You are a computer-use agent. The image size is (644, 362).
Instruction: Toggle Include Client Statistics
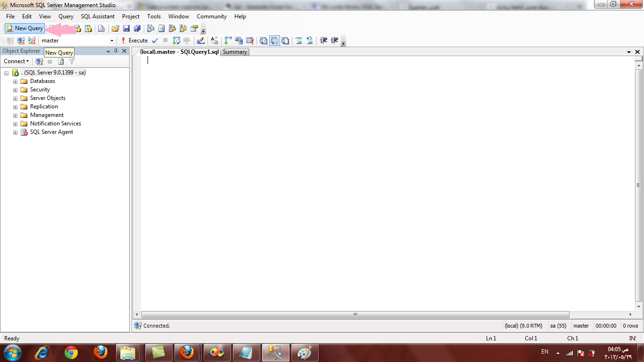point(239,41)
